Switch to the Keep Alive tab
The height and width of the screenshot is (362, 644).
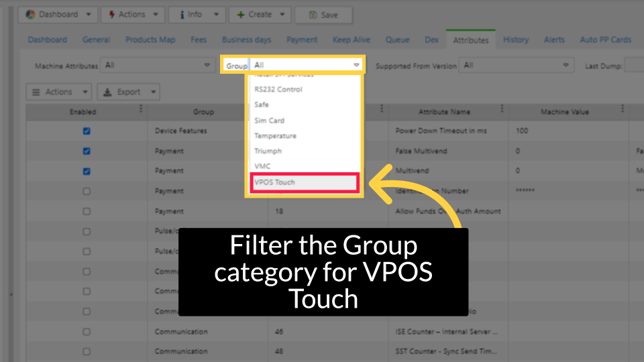pos(352,40)
